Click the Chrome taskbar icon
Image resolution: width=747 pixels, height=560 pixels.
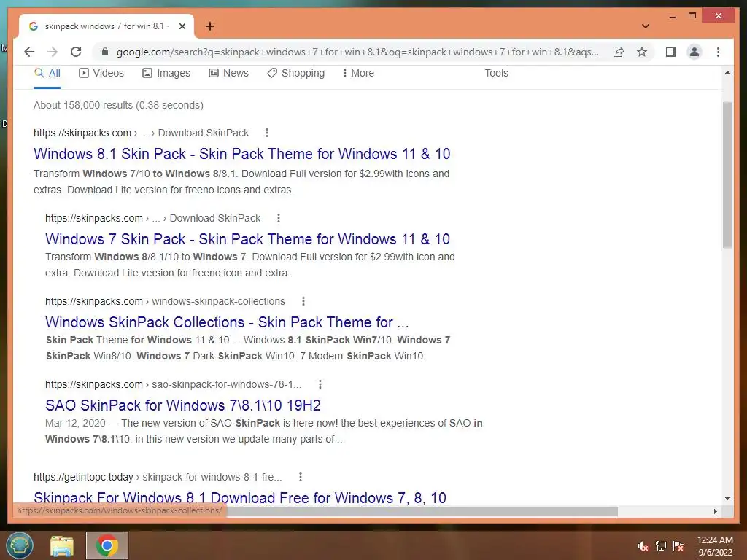tap(107, 545)
